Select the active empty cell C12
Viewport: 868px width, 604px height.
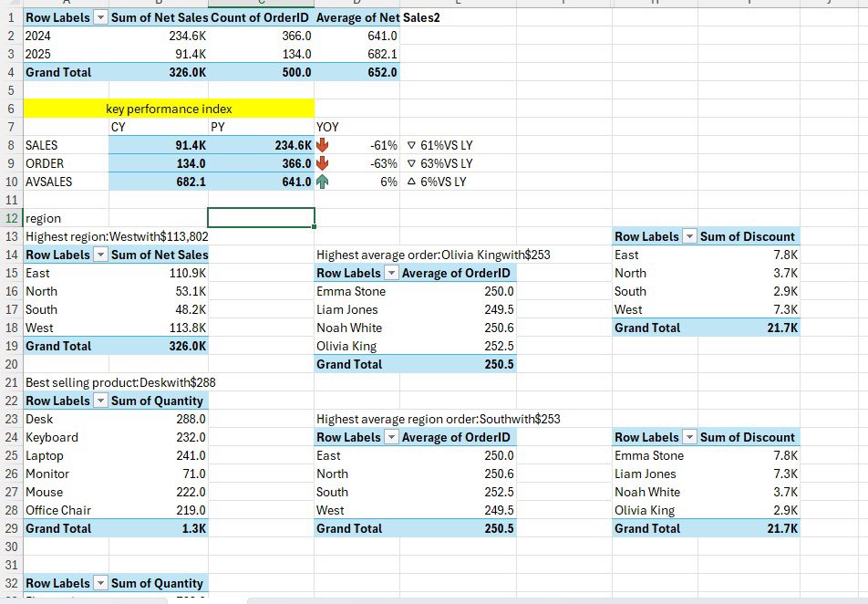pyautogui.click(x=262, y=218)
